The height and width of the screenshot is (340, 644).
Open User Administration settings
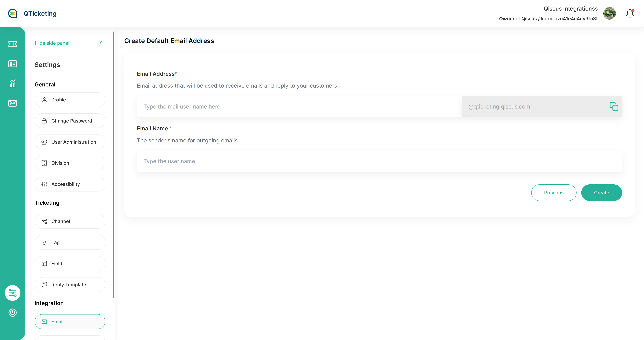tap(70, 142)
